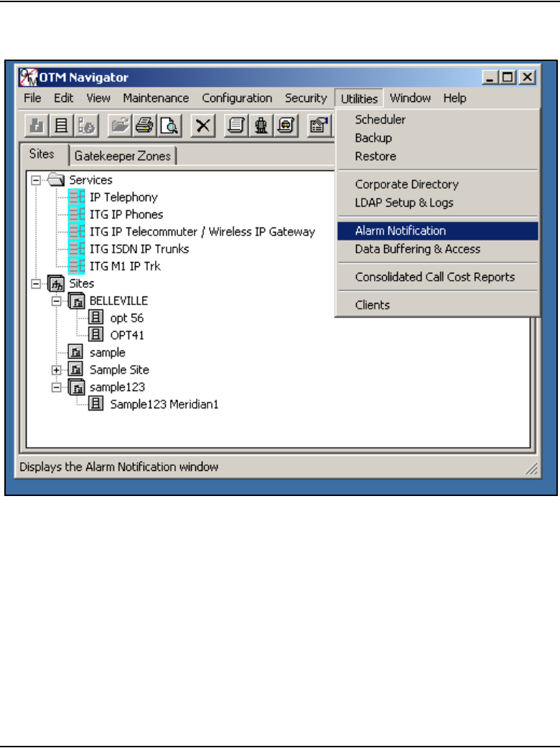Click the scroll document toolbar icon
The width and height of the screenshot is (560, 748).
pyautogui.click(x=236, y=126)
